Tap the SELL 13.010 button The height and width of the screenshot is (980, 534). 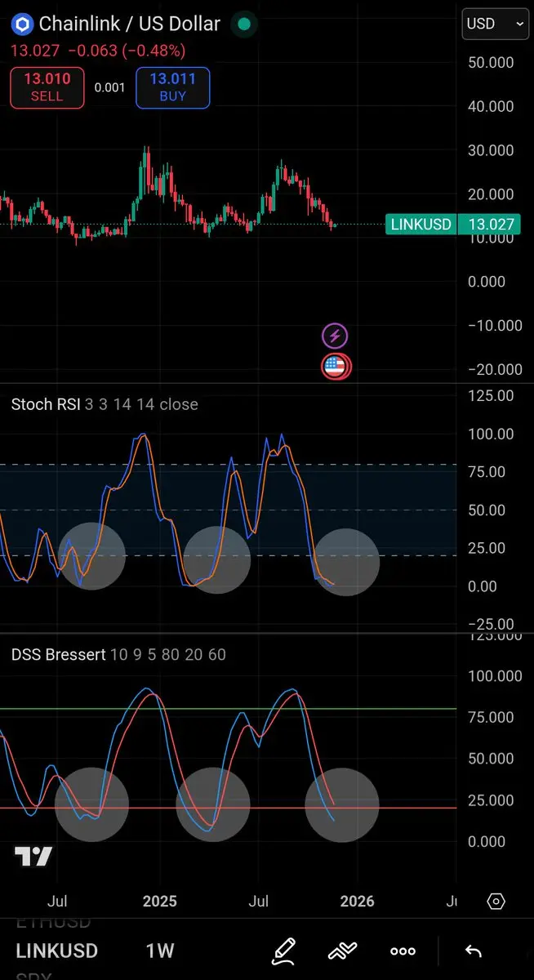[x=47, y=87]
